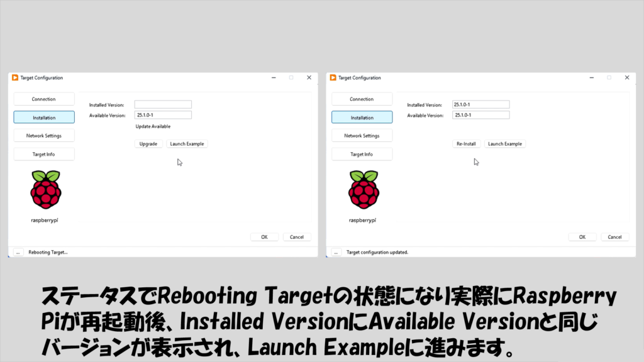The image size is (644, 362).
Task: Click OK in left window
Action: click(265, 237)
